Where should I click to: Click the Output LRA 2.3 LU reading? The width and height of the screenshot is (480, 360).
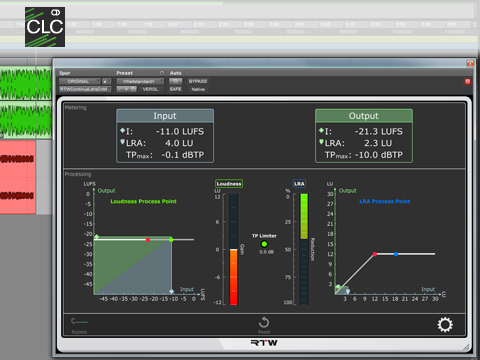[x=378, y=143]
